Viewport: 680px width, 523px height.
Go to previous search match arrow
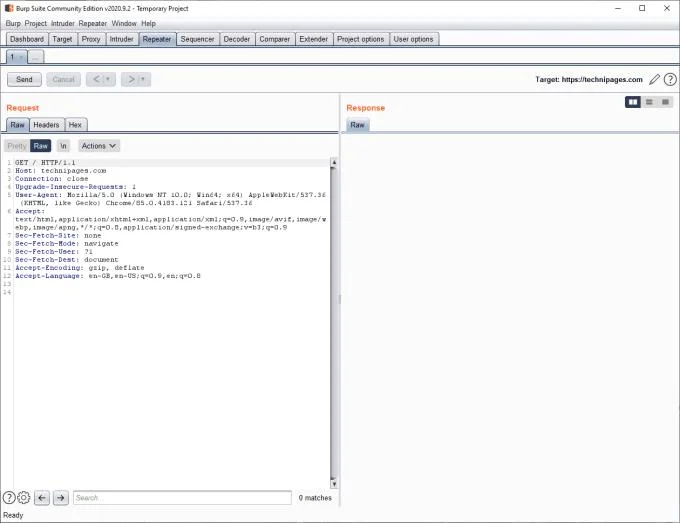42,498
